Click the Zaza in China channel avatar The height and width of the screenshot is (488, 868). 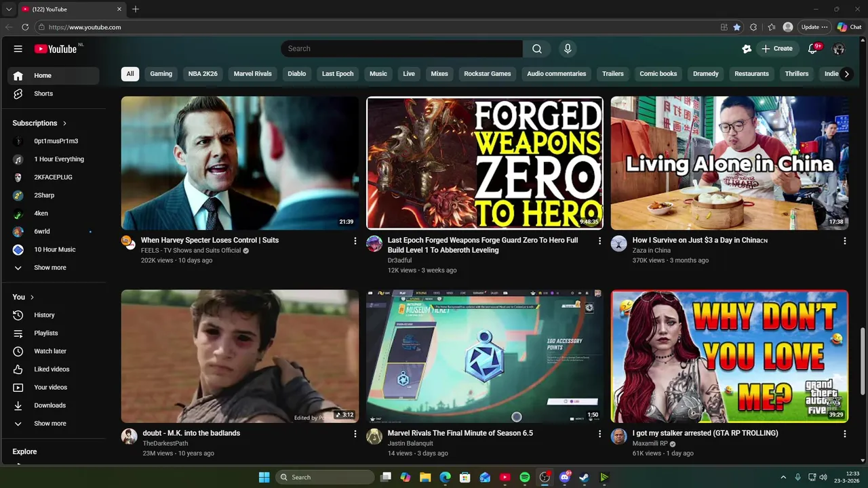[618, 244]
